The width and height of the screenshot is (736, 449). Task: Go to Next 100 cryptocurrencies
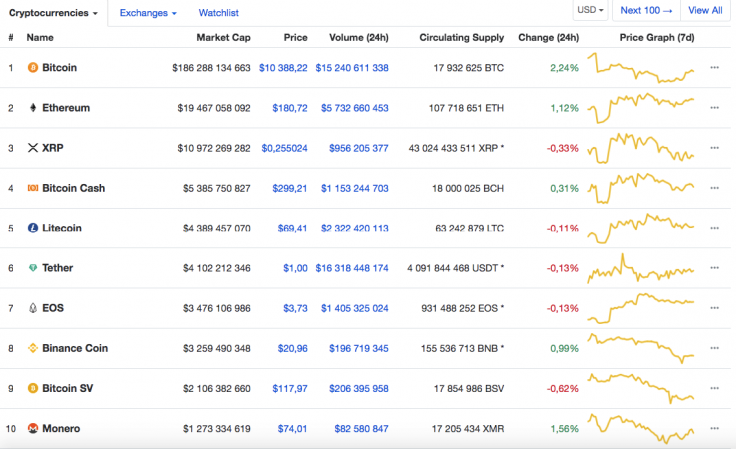click(646, 10)
